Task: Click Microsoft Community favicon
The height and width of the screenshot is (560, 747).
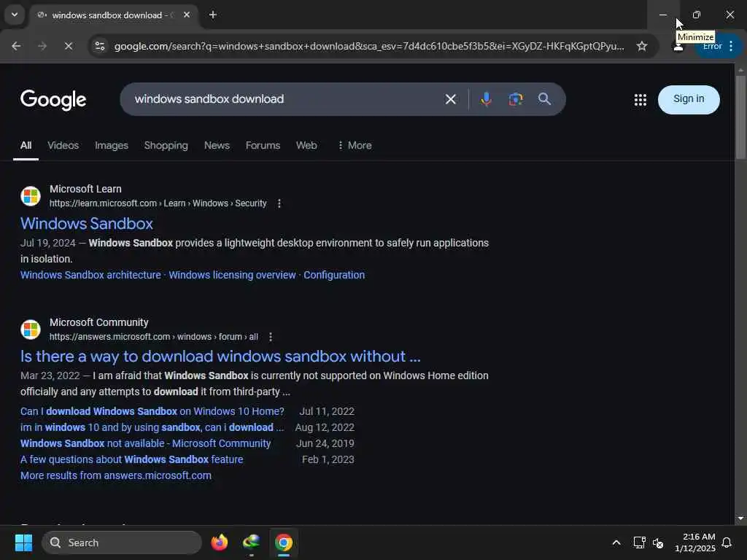Action: [x=31, y=330]
